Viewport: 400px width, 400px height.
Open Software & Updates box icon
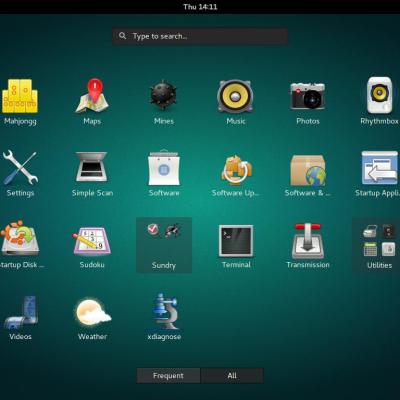pyautogui.click(x=308, y=170)
